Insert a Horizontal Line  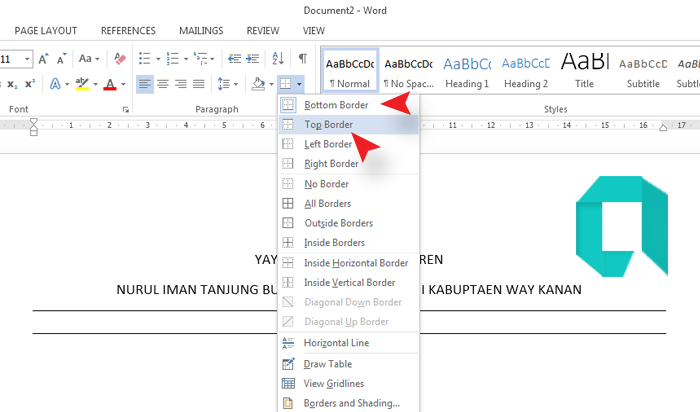pyautogui.click(x=348, y=343)
